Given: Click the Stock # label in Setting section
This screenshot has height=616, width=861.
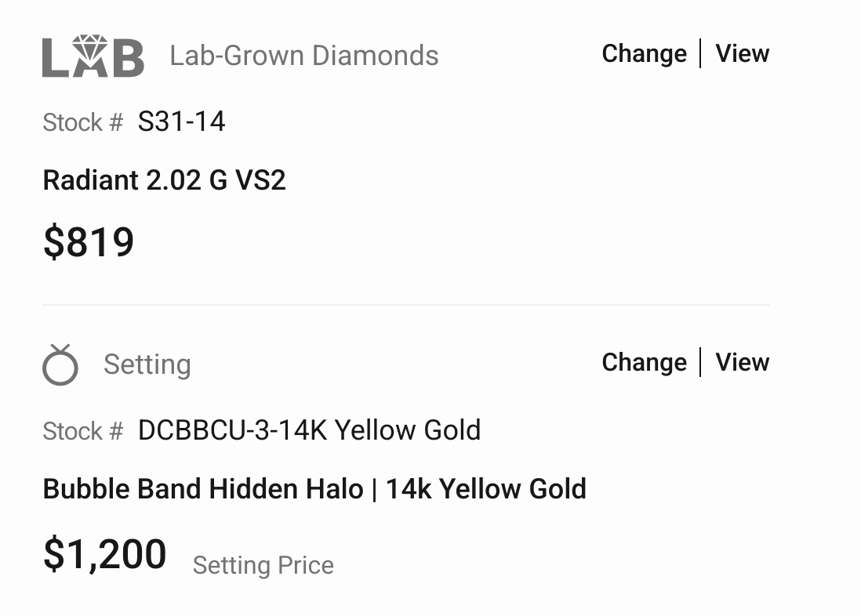Looking at the screenshot, I should (x=82, y=431).
